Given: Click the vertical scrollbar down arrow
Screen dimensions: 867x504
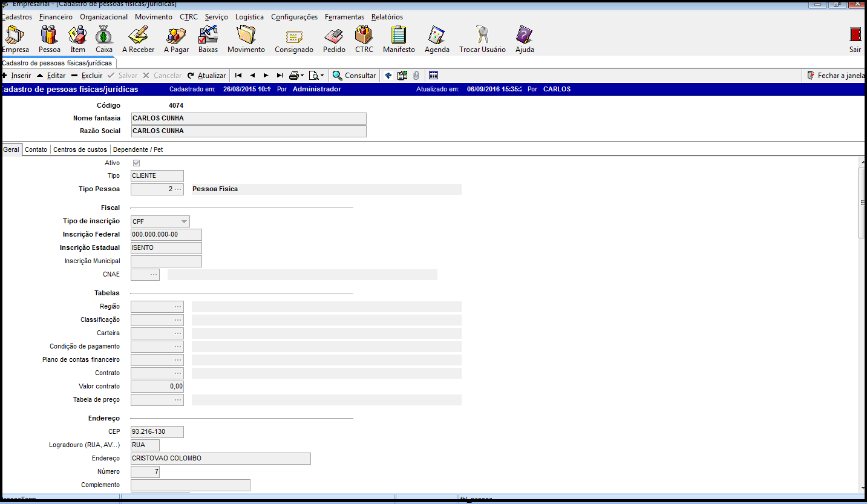Looking at the screenshot, I should (862, 488).
